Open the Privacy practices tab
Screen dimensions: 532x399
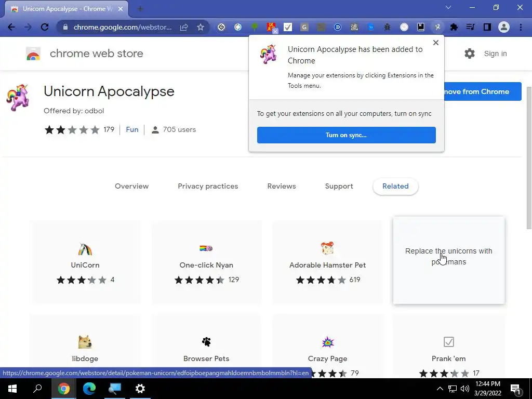coord(208,186)
